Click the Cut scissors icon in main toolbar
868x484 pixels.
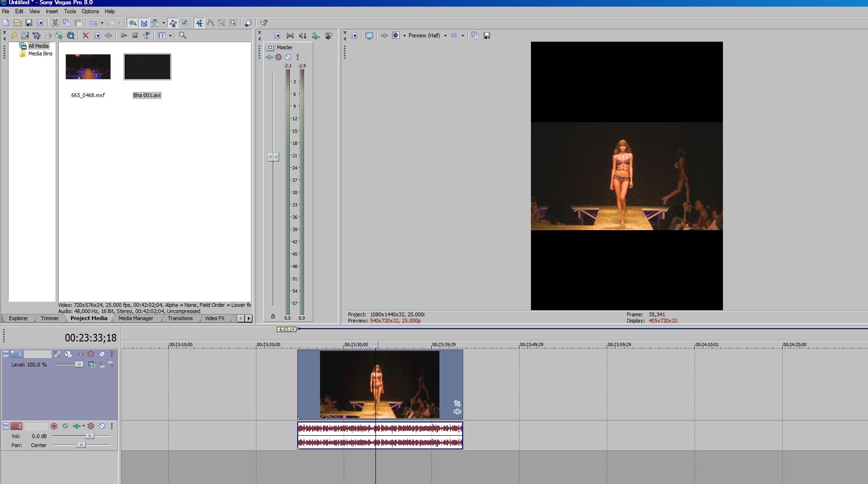click(55, 23)
